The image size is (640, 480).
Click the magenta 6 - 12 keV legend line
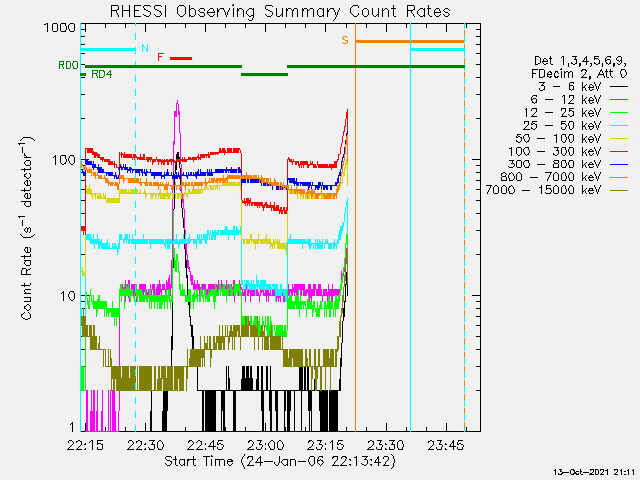(619, 100)
